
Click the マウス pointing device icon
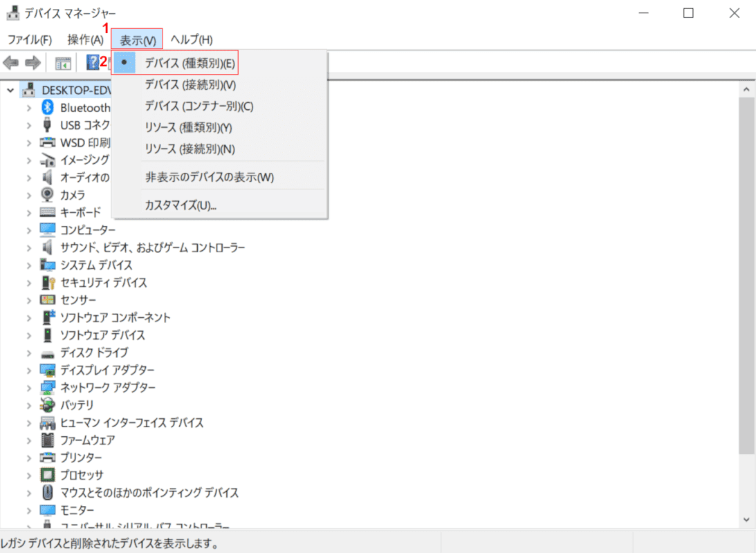click(x=47, y=492)
